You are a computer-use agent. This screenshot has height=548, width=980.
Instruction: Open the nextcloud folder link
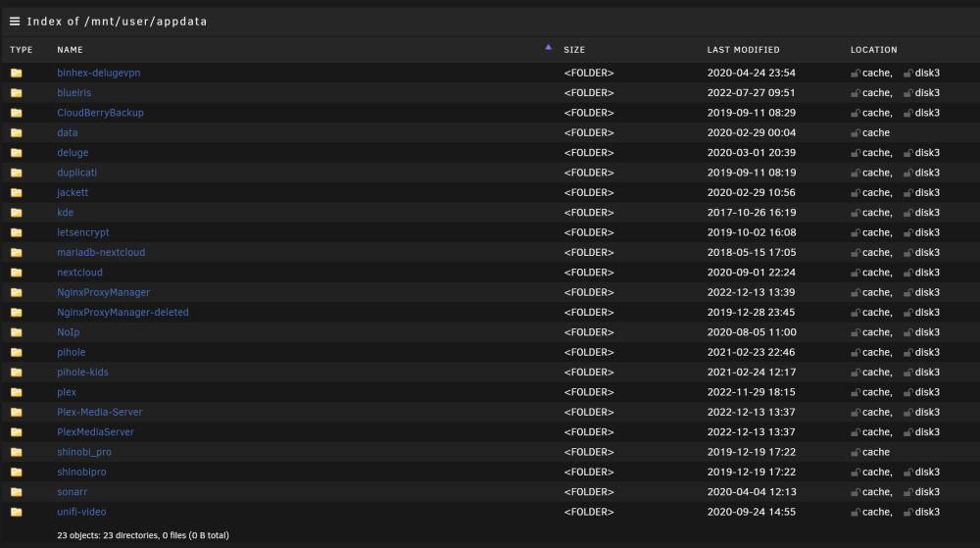pyautogui.click(x=79, y=273)
